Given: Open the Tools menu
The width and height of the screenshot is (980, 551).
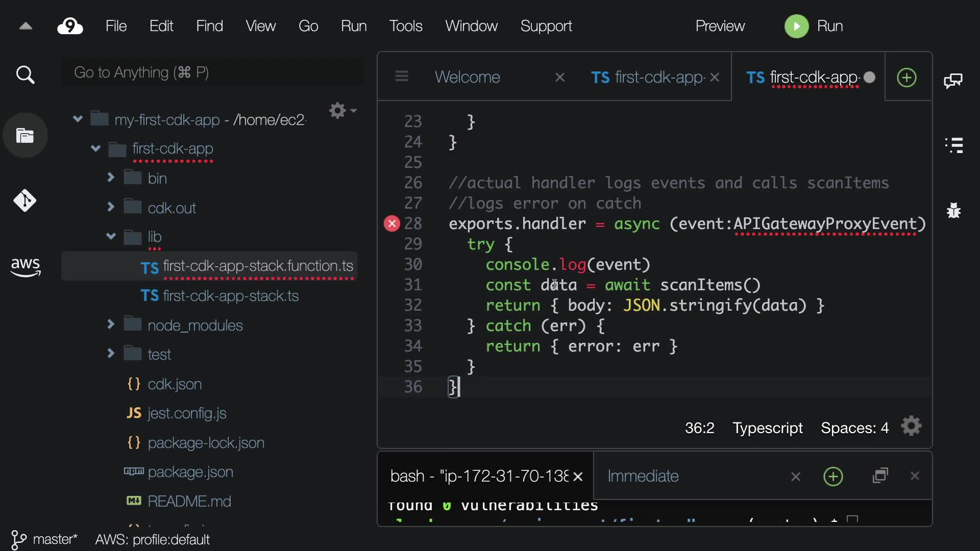Looking at the screenshot, I should 405,26.
